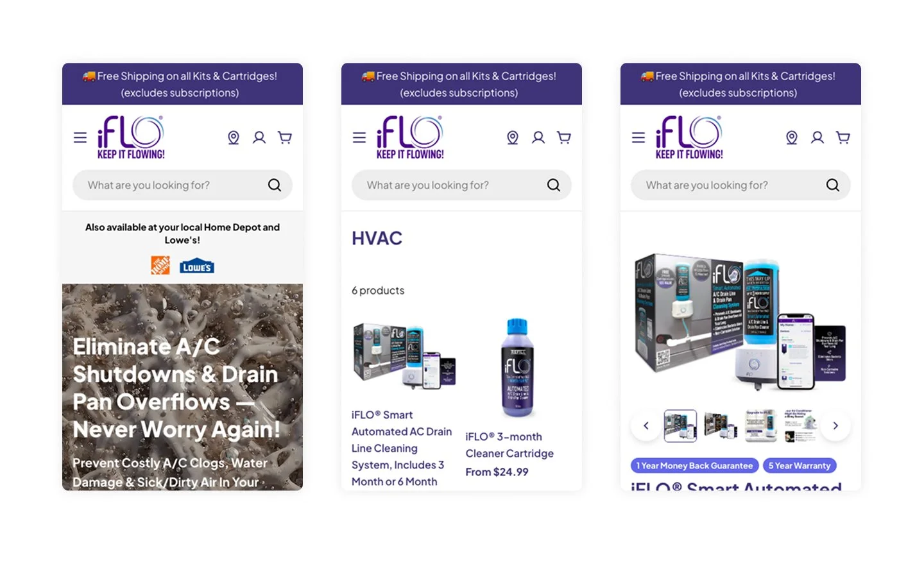Click iFLO logo on middle screen
The image size is (924, 566).
(x=410, y=137)
